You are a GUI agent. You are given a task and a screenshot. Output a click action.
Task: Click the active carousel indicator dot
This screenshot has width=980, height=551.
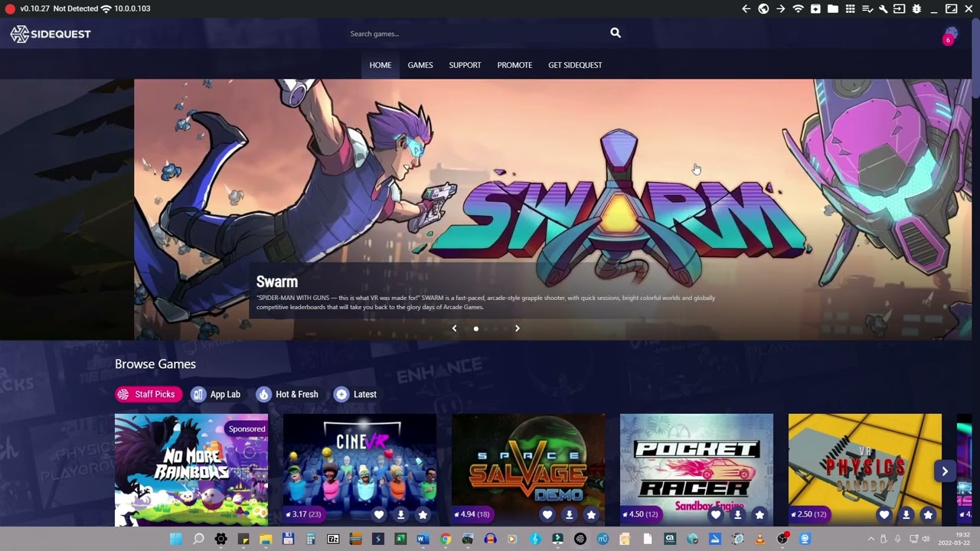476,329
